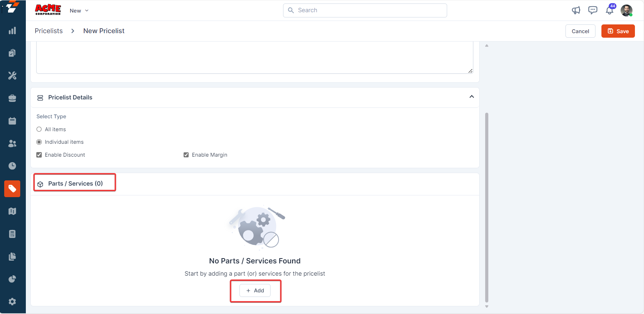The image size is (644, 314).
Task: Click Add to add parts or services
Action: coord(255,291)
